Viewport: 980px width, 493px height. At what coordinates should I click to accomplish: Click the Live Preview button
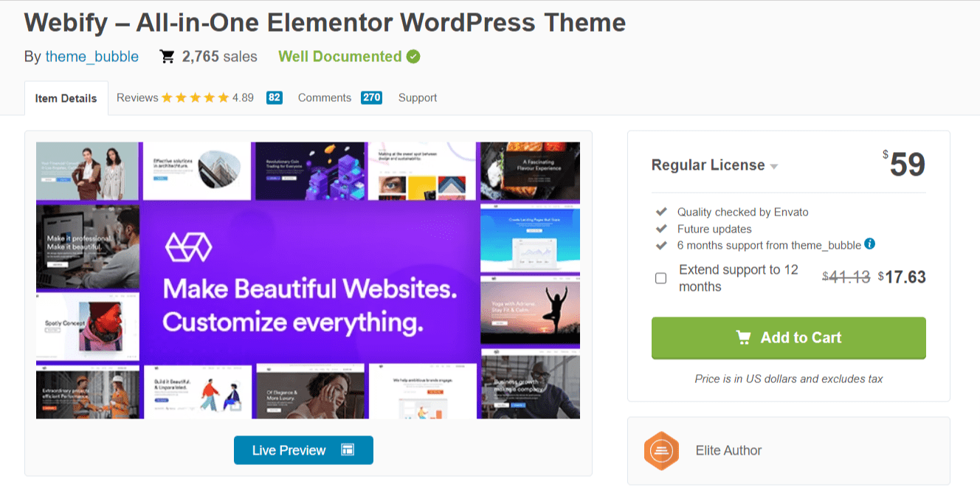(x=303, y=450)
